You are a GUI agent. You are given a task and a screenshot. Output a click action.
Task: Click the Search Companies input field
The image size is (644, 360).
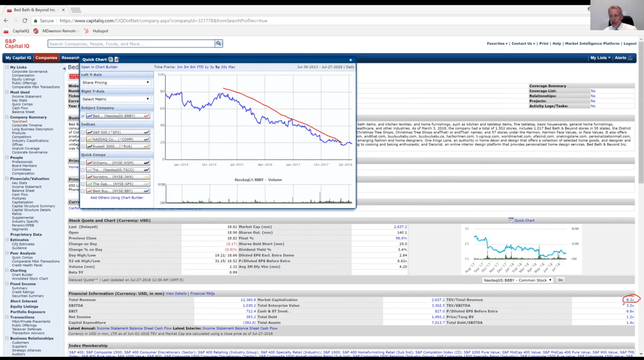pos(131,44)
